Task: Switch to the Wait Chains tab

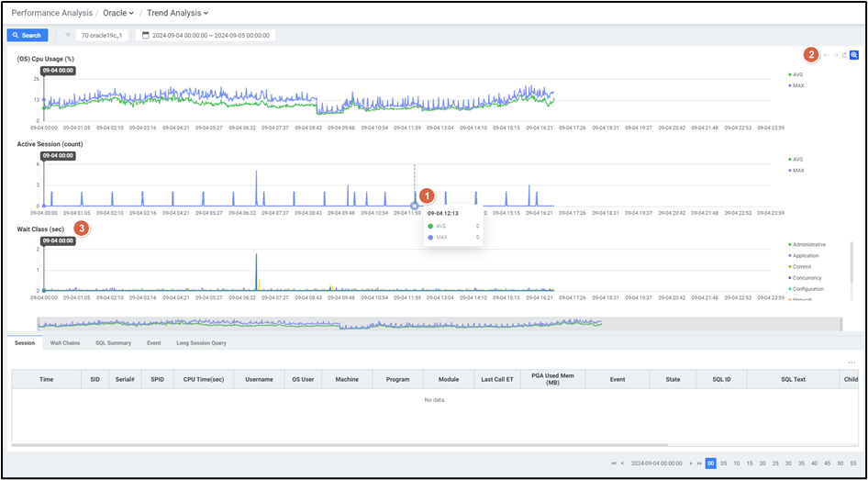Action: coord(65,343)
